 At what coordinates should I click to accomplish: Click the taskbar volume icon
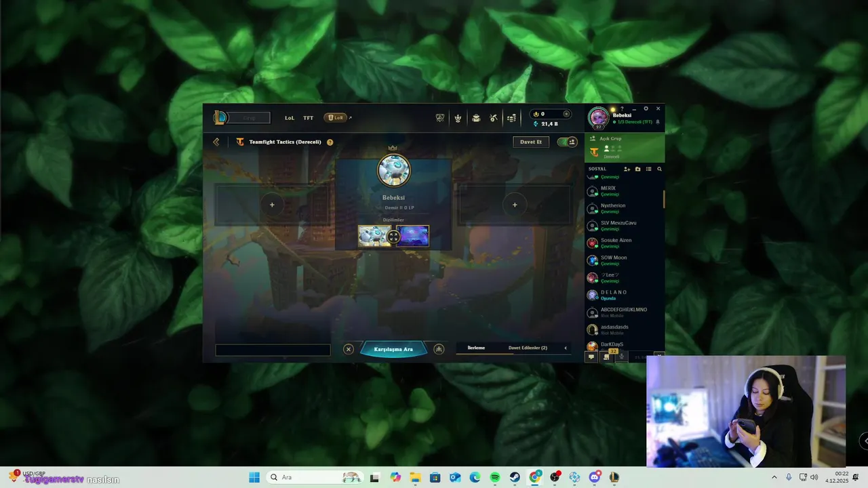814,477
